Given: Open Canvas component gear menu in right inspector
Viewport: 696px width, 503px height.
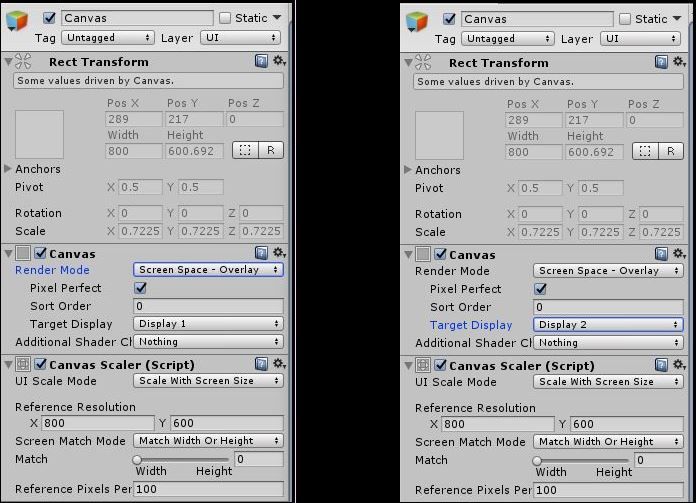Looking at the screenshot, I should pyautogui.click(x=679, y=253).
